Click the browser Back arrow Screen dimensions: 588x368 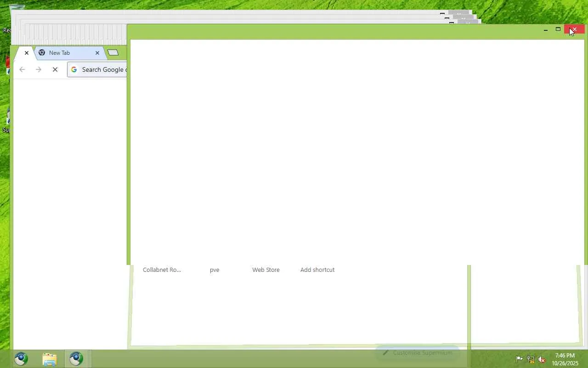(22, 69)
